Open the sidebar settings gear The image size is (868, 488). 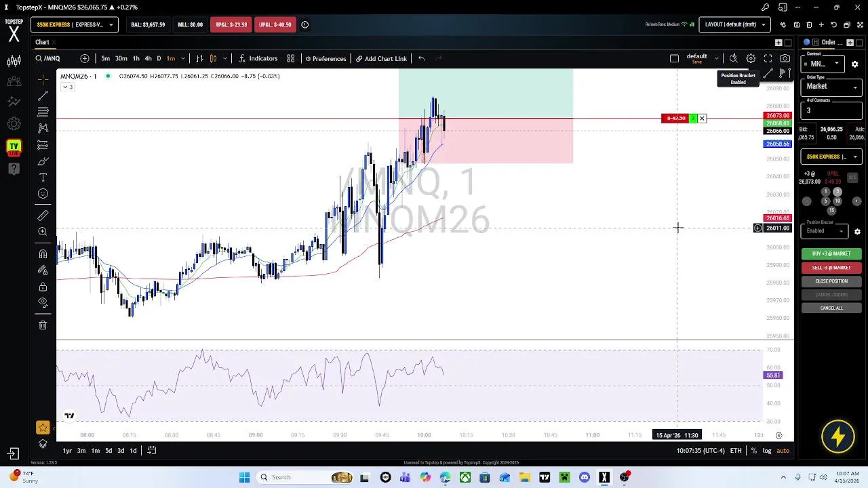14,125
